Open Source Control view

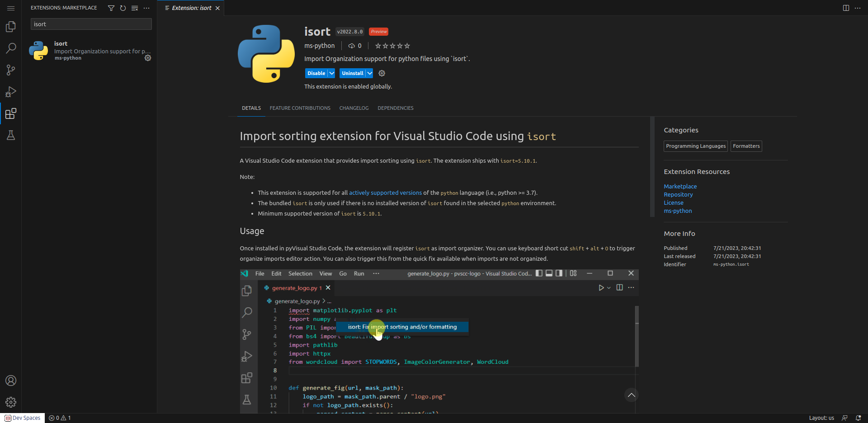11,70
